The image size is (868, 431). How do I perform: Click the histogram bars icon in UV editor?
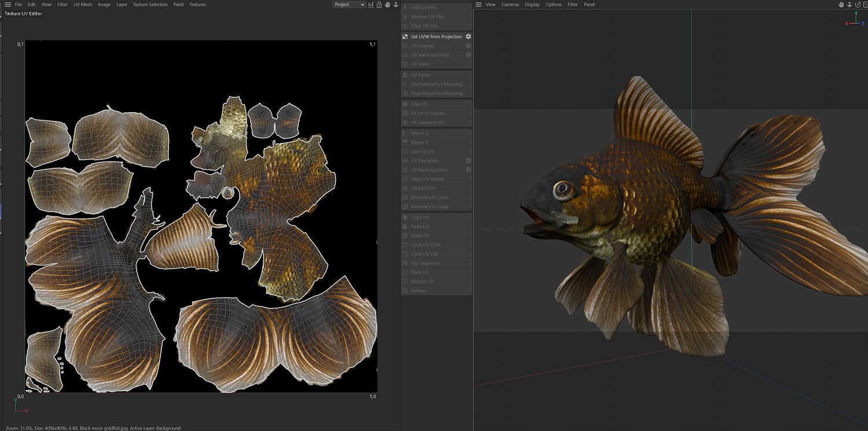click(x=371, y=5)
